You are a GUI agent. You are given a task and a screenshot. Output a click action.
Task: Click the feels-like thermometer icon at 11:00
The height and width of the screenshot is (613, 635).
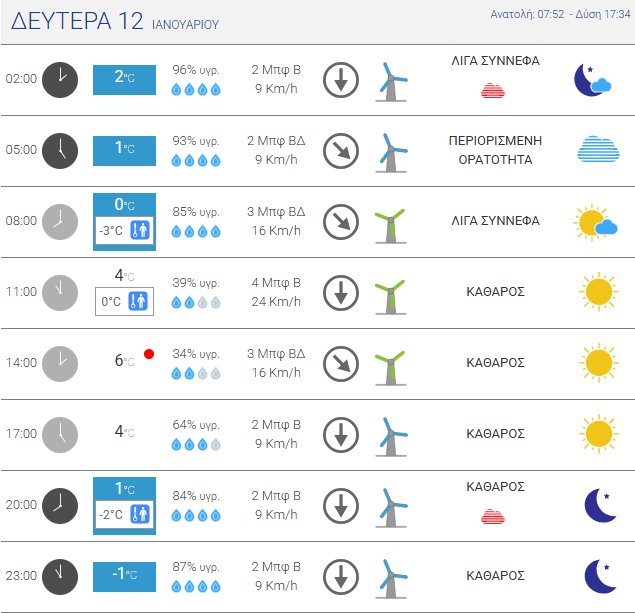(139, 301)
